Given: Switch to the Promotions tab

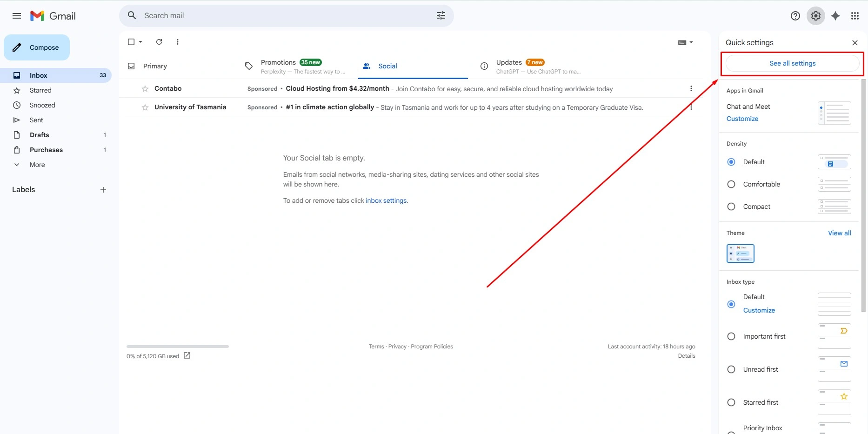Looking at the screenshot, I should 298,66.
